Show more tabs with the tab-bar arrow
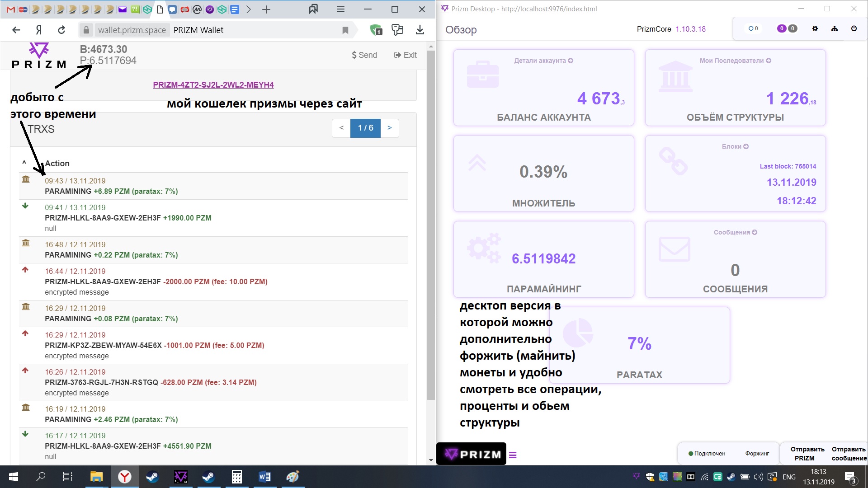 pyautogui.click(x=248, y=9)
